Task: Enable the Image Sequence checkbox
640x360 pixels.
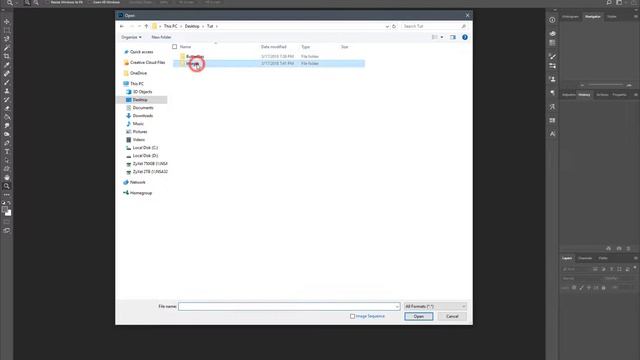Action: point(352,316)
